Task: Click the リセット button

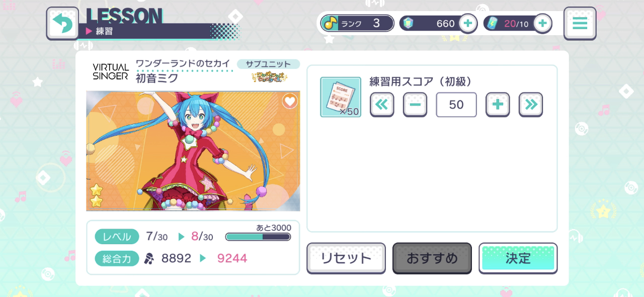Action: point(346,258)
